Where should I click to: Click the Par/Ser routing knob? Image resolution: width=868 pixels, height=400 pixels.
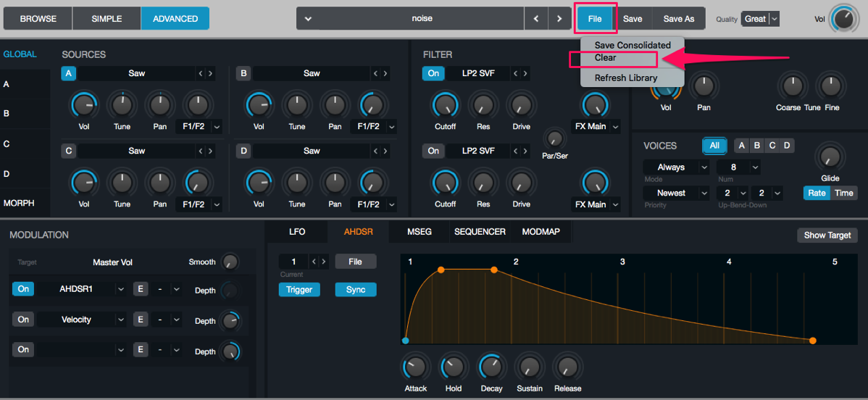click(554, 138)
